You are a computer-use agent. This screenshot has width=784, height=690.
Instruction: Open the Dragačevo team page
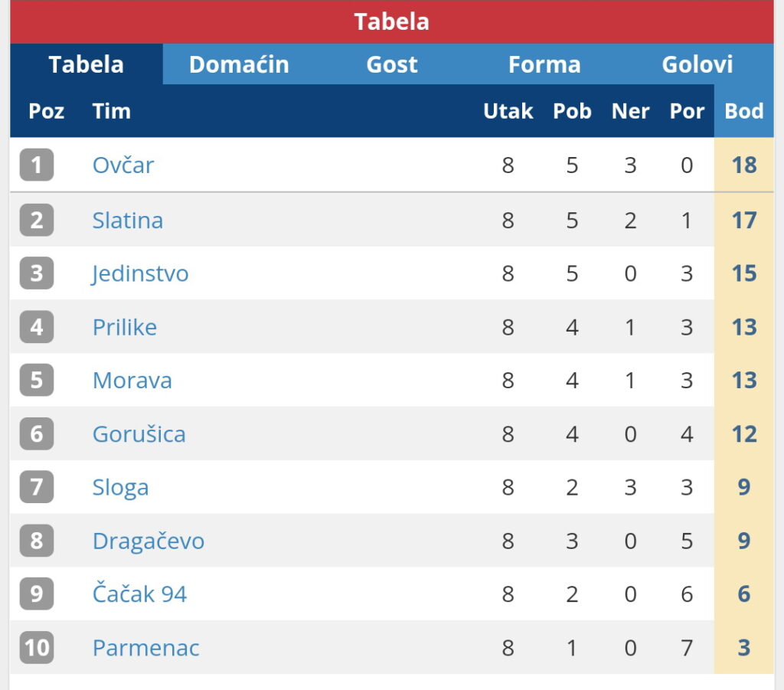pos(149,541)
